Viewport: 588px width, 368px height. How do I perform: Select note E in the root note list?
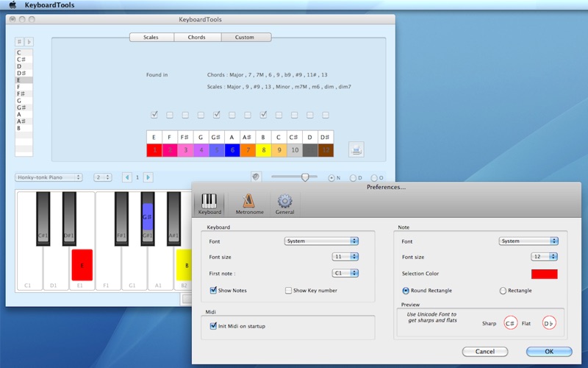point(24,80)
